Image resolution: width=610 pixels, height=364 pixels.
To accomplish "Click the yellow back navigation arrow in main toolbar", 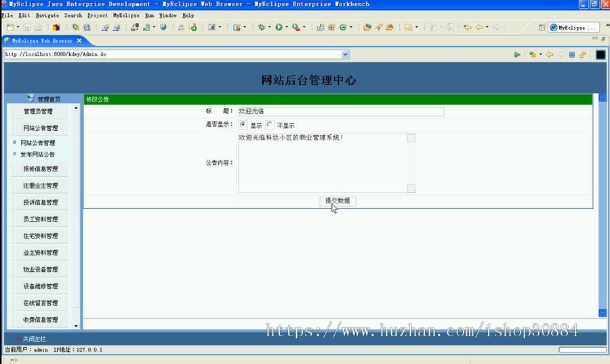I will [x=479, y=27].
